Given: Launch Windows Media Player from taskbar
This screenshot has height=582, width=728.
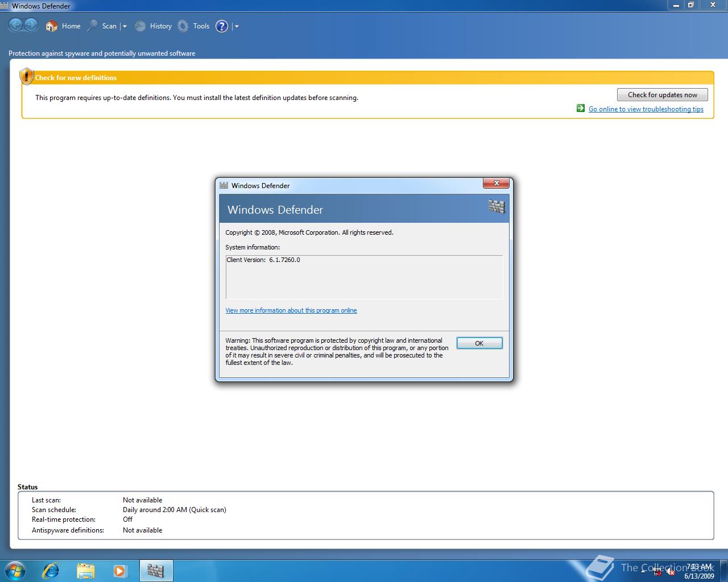Looking at the screenshot, I should tap(120, 570).
